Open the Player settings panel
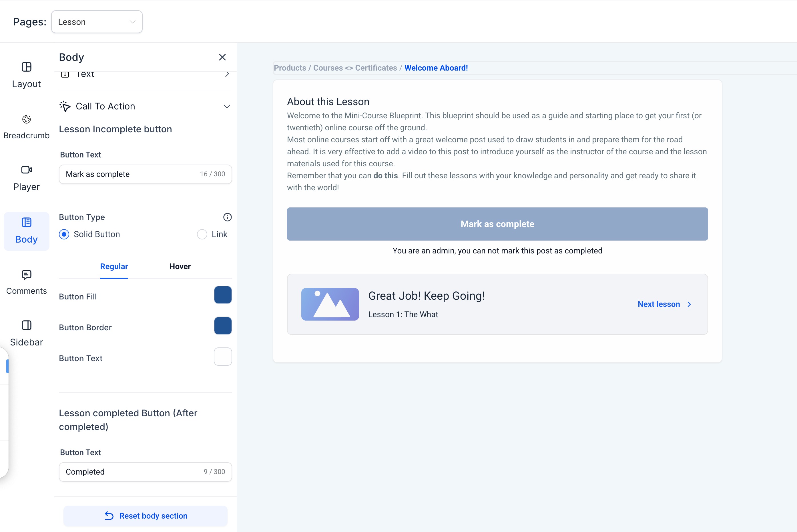 [x=27, y=178]
